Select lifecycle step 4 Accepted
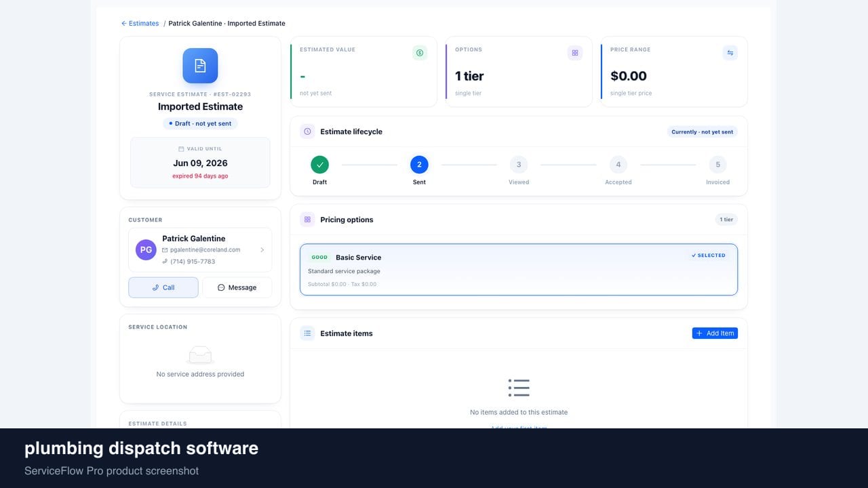The image size is (868, 488). tap(618, 165)
